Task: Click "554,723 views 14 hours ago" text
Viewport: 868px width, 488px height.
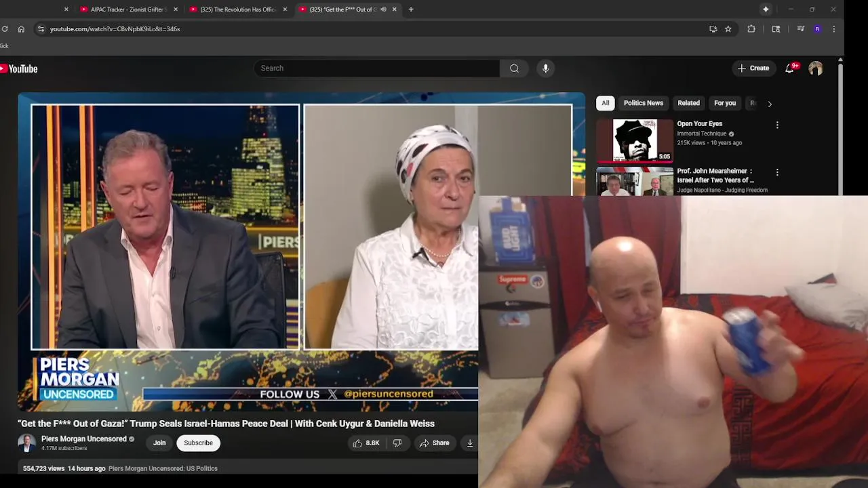Action: [64, 468]
